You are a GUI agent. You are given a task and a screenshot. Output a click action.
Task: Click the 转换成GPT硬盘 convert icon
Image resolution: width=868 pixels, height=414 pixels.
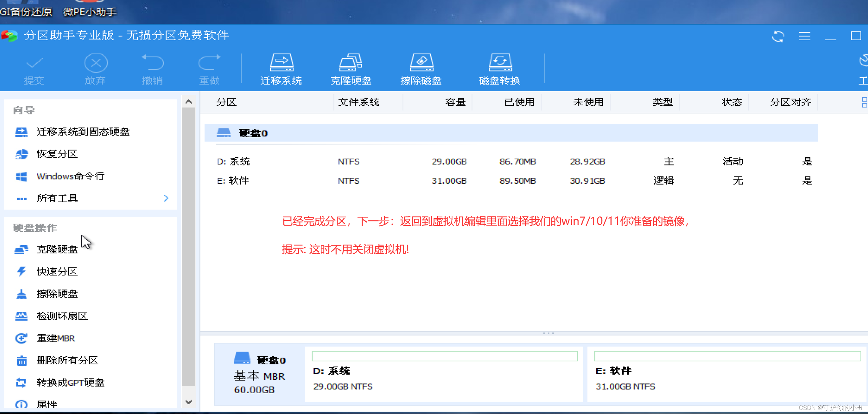tap(21, 383)
